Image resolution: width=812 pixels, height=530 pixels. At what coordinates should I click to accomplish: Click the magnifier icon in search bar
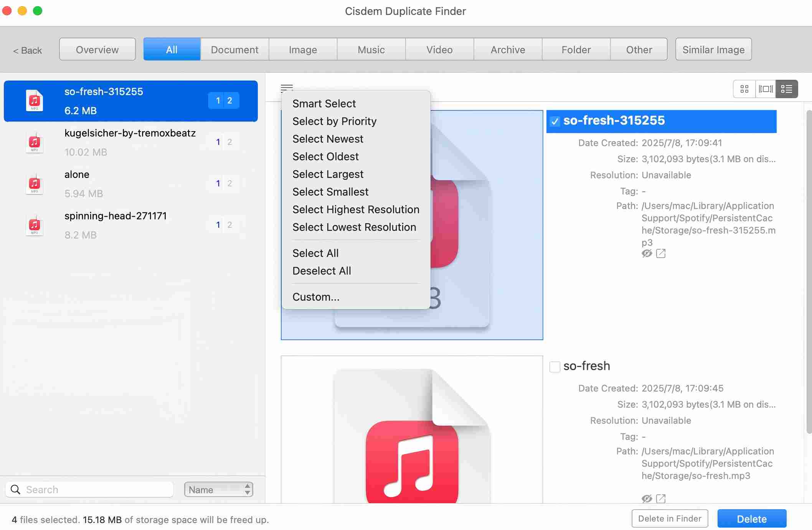(x=16, y=489)
